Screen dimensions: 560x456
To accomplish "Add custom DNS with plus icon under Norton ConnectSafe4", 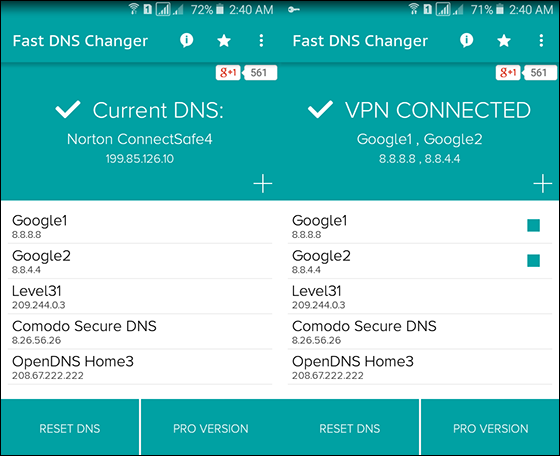I will pyautogui.click(x=263, y=184).
